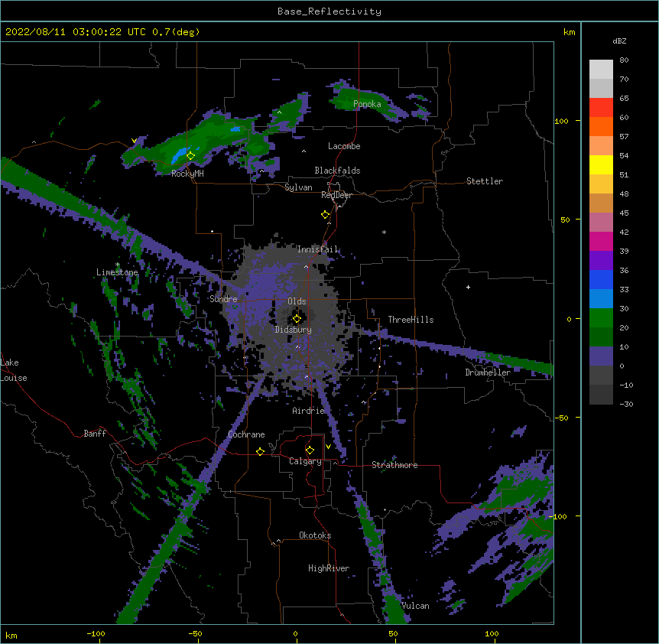Click the km unit label at top right
Viewport: 659px width, 644px height.
pos(569,32)
